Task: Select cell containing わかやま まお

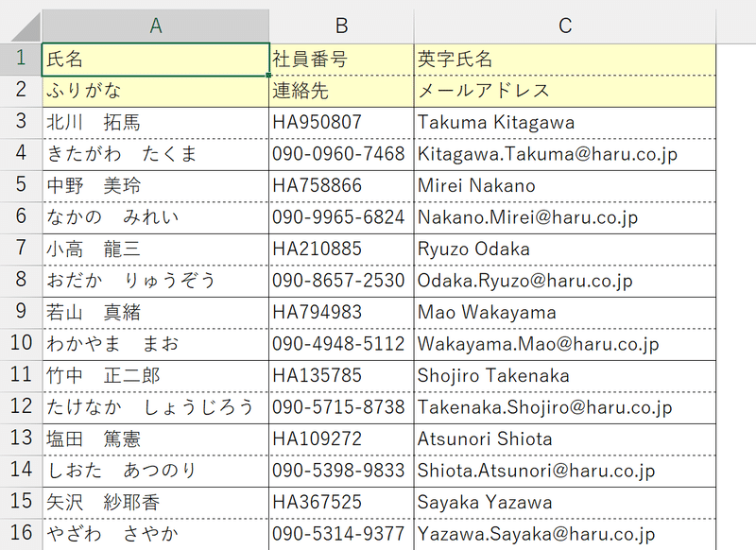Action: point(155,345)
